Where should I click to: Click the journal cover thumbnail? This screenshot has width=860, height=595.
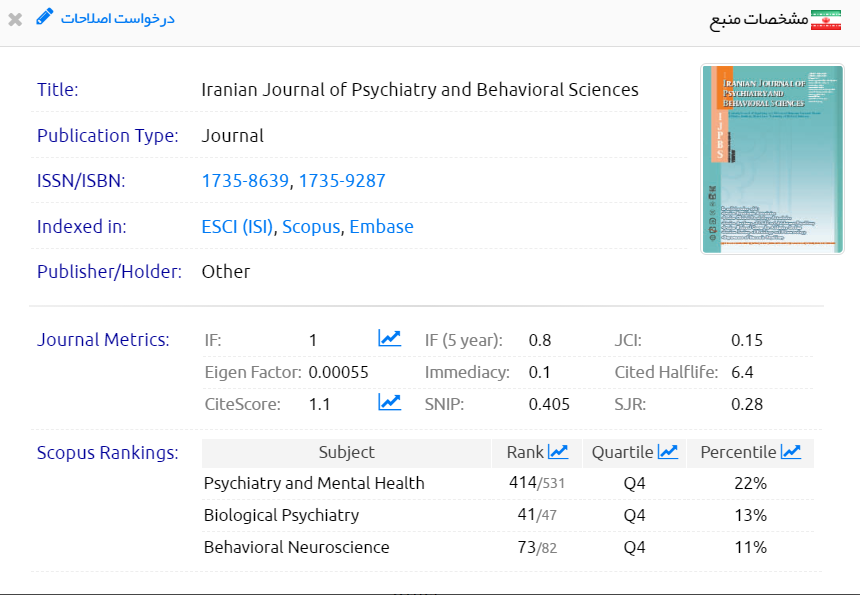[x=758, y=159]
